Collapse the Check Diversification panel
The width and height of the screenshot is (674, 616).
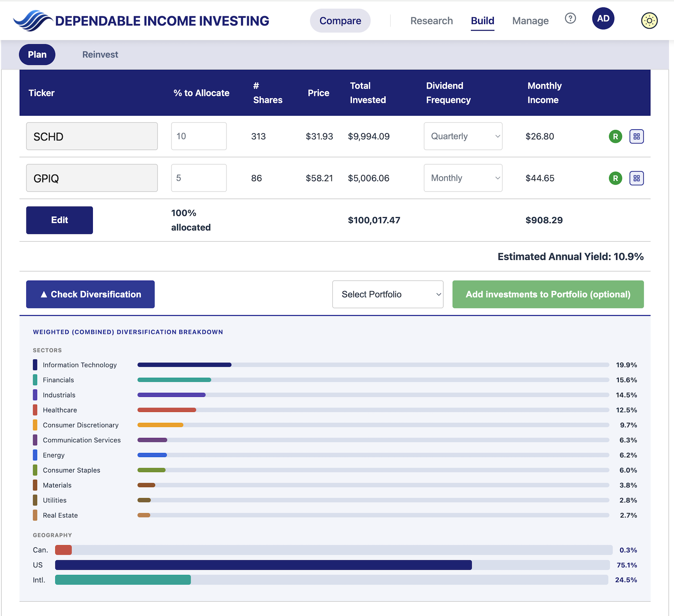90,294
